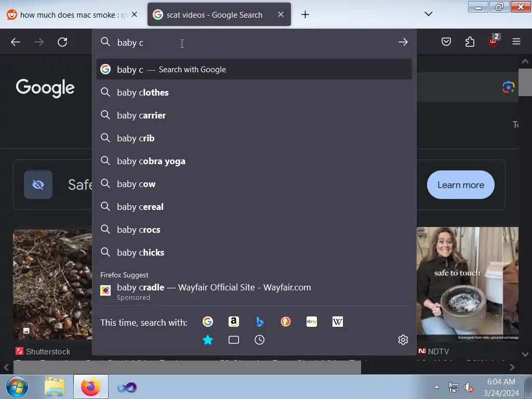Open the taskbar clock showing 6:04 AM
Viewport: 532px width, 399px height.
point(501,387)
